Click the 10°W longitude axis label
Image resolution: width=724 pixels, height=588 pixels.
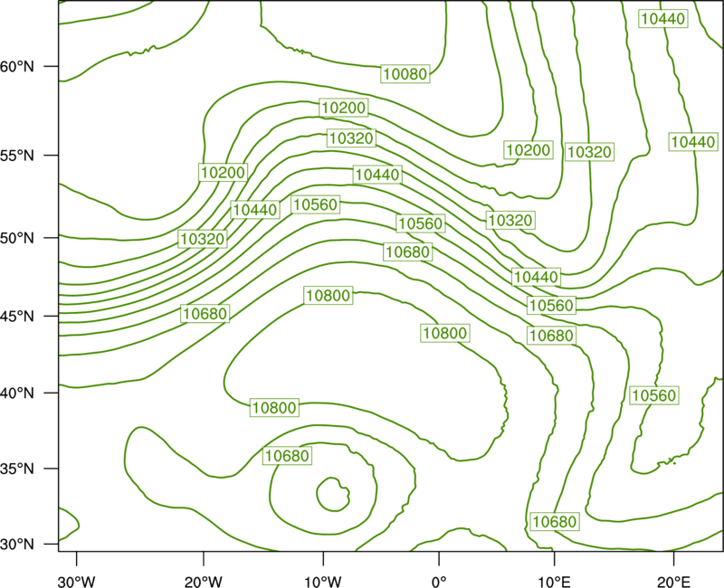pyautogui.click(x=323, y=582)
